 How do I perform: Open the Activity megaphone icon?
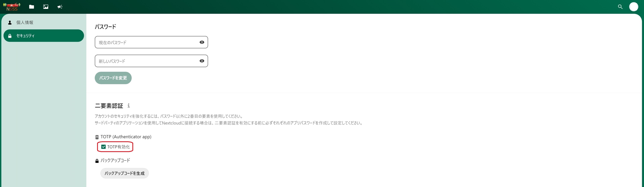pos(60,7)
